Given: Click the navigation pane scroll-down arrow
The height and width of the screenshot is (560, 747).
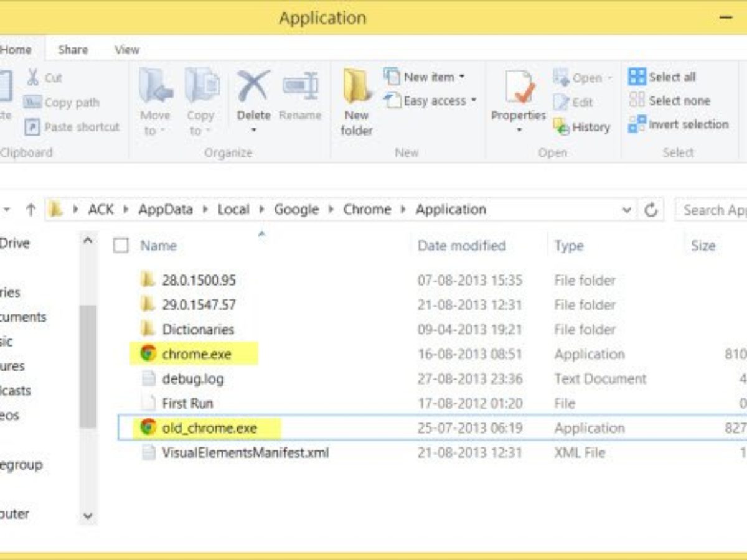Looking at the screenshot, I should point(88,515).
